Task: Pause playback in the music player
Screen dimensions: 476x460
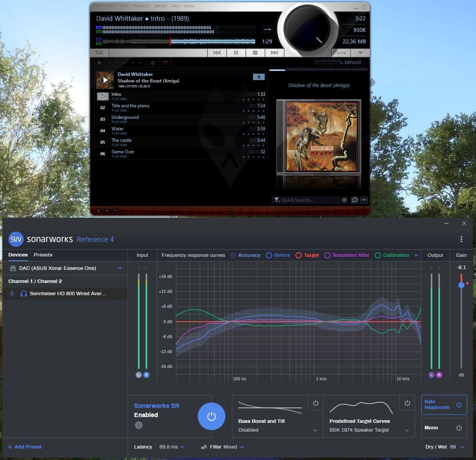Action: pos(236,53)
